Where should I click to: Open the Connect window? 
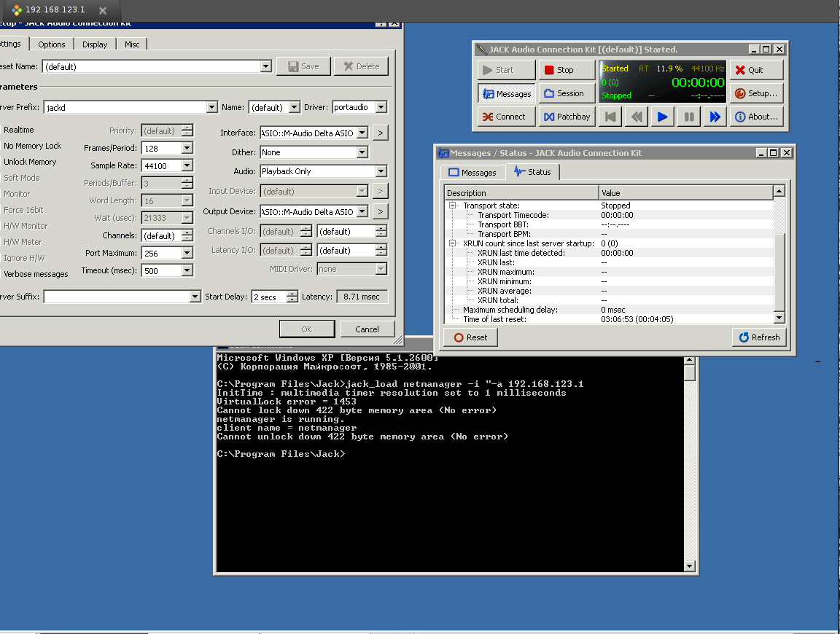point(504,117)
